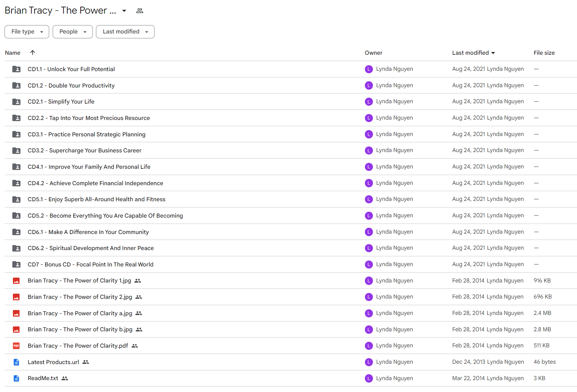The height and width of the screenshot is (392, 577).
Task: Click 'Mar 22, 2014 Lynda Nguyen' modified value
Action: coord(488,378)
